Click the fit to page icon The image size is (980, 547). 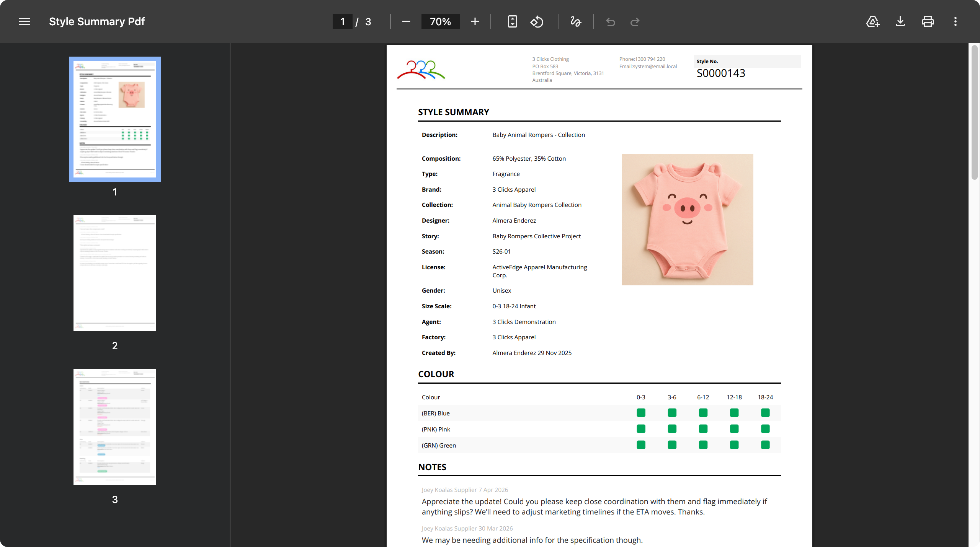coord(512,21)
